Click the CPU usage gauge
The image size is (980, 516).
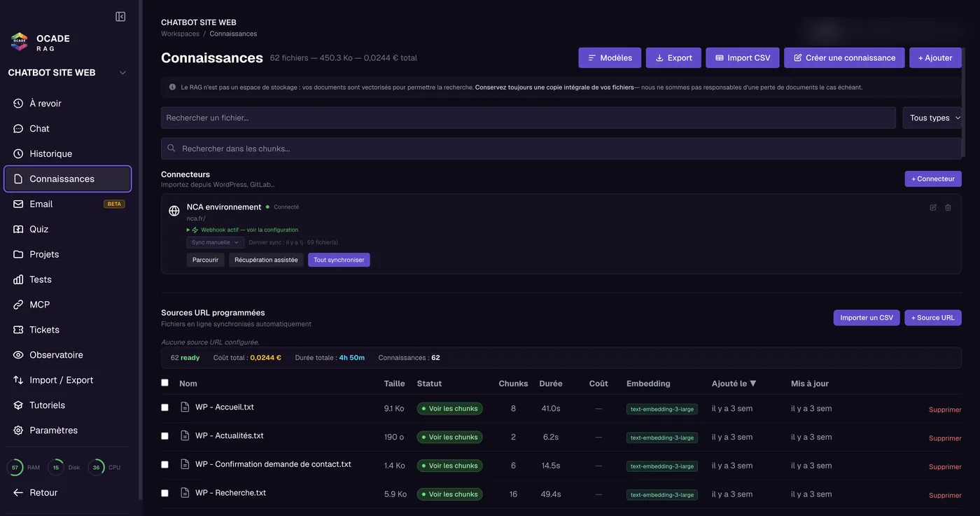click(96, 468)
